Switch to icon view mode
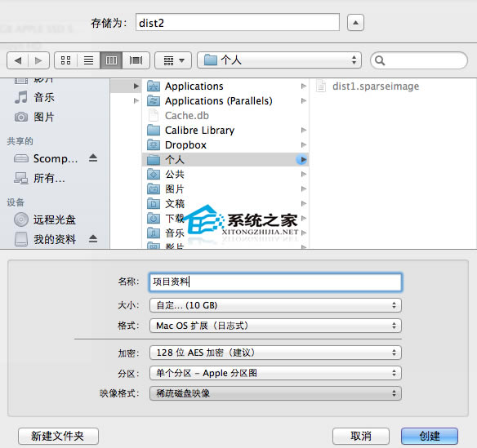The width and height of the screenshot is (477, 448). click(x=65, y=60)
